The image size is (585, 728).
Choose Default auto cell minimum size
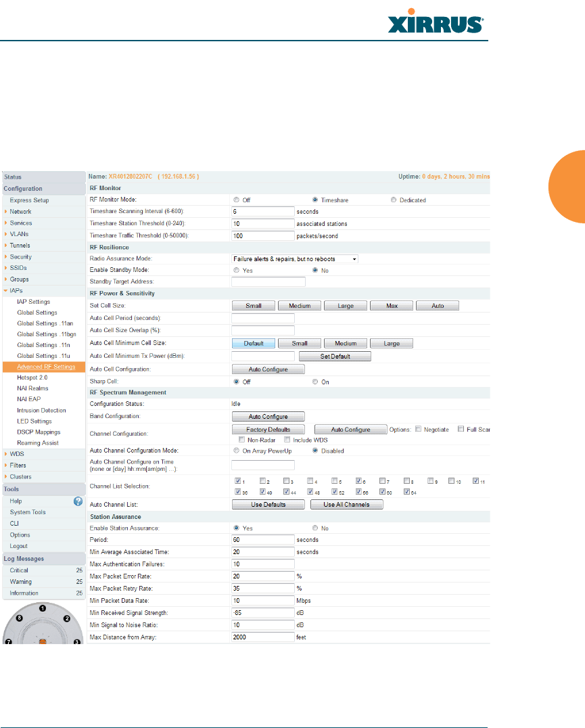(x=254, y=343)
